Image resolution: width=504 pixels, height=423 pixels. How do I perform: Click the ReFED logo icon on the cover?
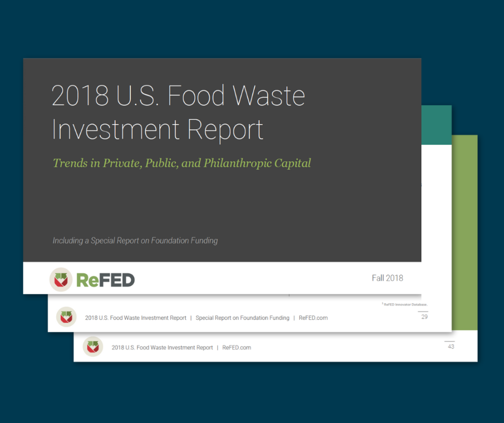(x=61, y=279)
